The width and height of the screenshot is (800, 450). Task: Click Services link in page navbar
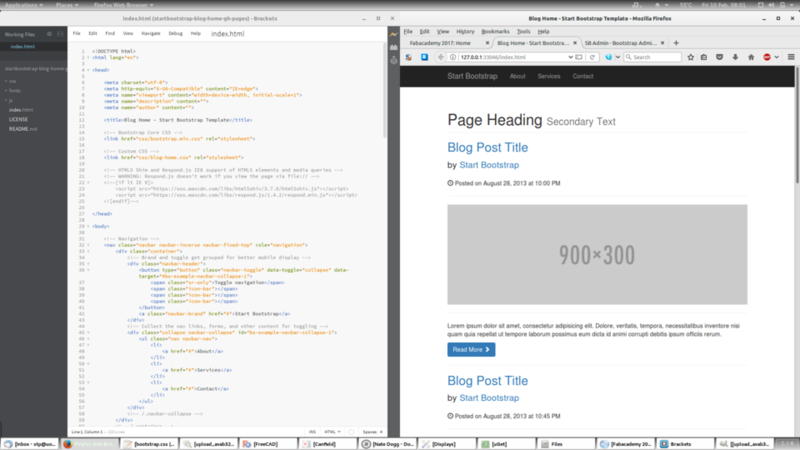549,76
